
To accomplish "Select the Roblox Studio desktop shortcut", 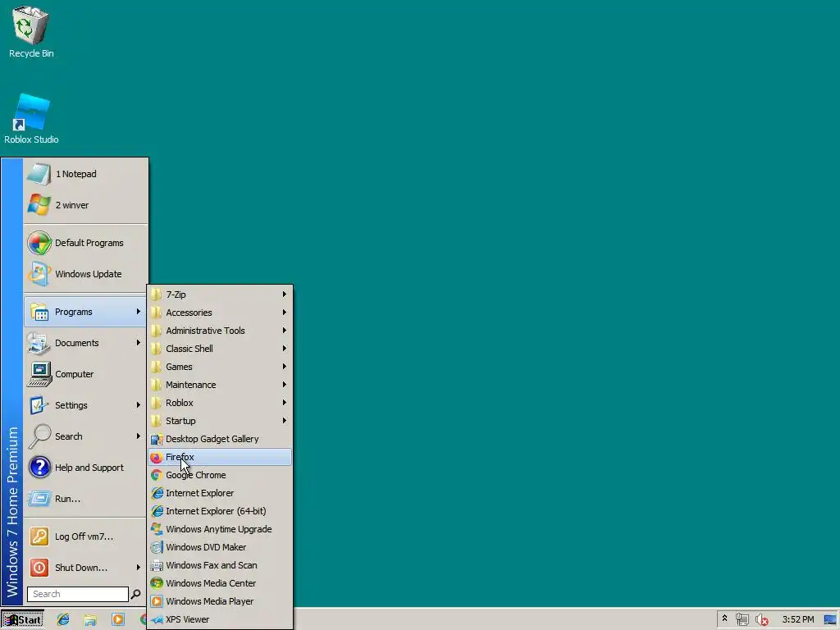I will 31,119.
